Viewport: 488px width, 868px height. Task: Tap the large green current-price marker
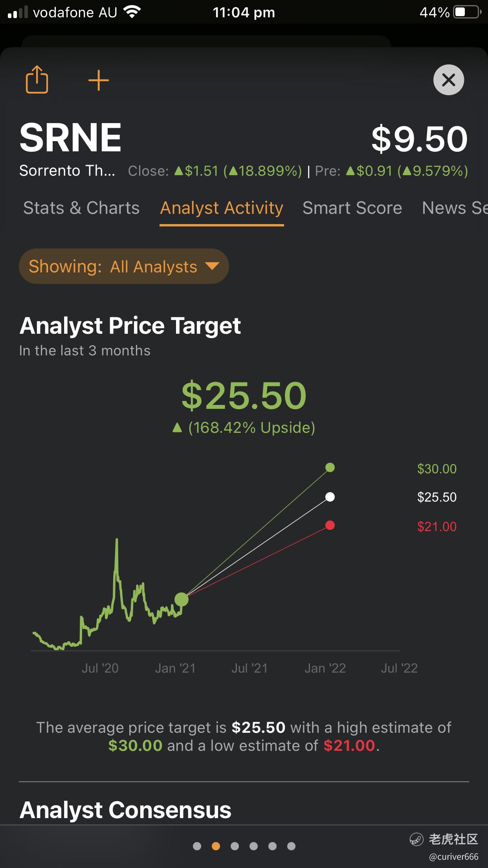click(182, 600)
